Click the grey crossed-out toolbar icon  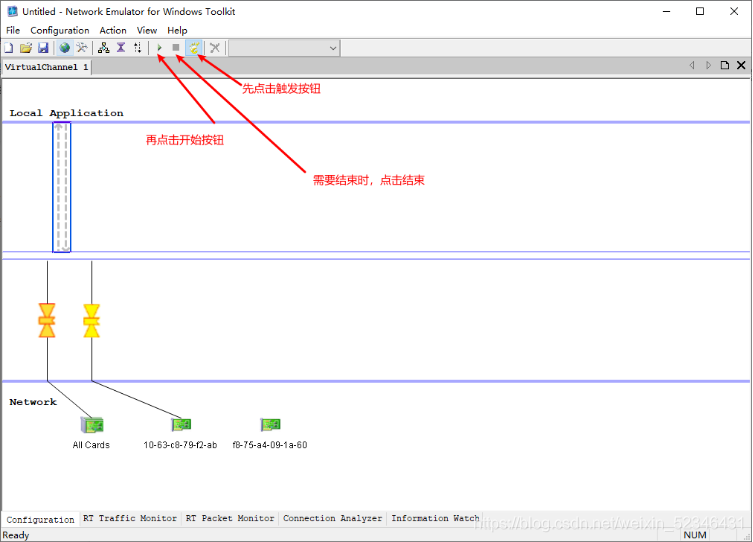(x=215, y=48)
